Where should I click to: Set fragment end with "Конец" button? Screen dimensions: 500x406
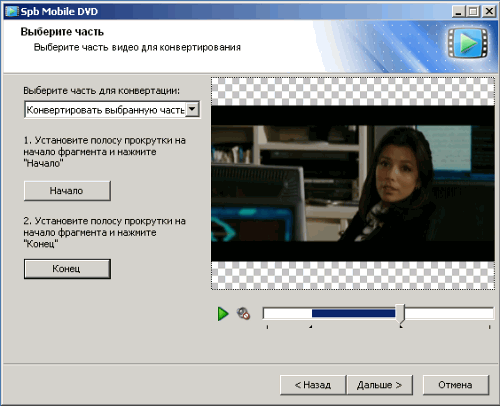click(67, 269)
